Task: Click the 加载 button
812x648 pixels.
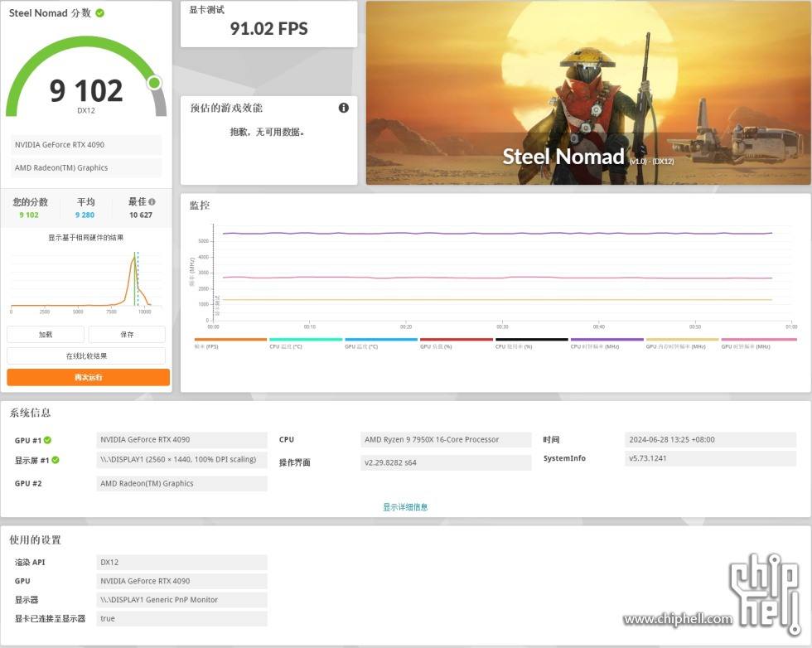Action: coord(46,335)
